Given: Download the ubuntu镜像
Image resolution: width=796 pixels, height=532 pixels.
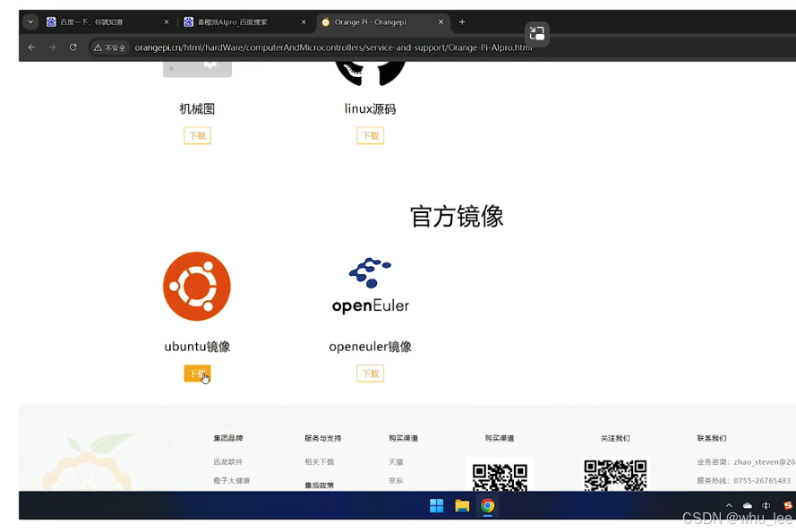Looking at the screenshot, I should (197, 373).
